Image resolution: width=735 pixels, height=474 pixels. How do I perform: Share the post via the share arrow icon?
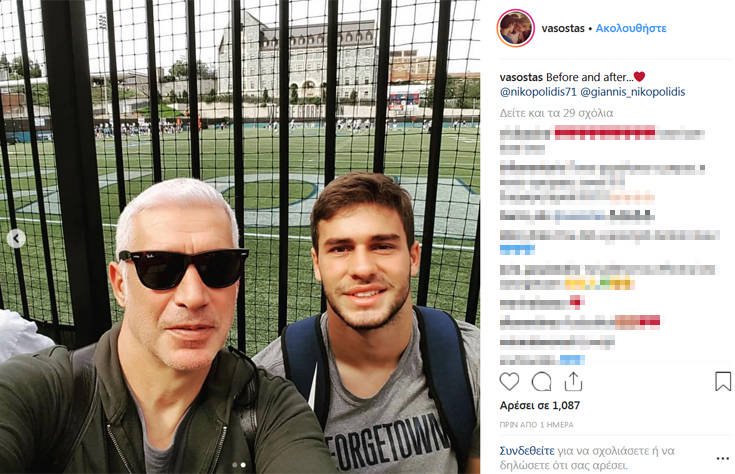(x=573, y=382)
